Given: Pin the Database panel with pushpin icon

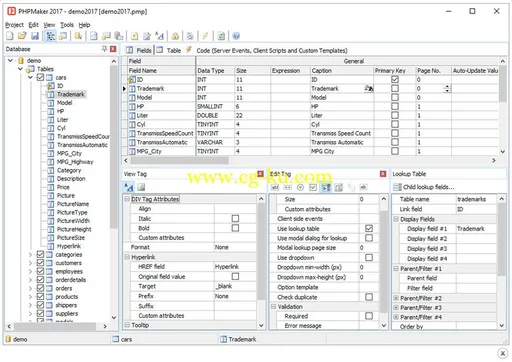Looking at the screenshot, I should click(x=104, y=49).
